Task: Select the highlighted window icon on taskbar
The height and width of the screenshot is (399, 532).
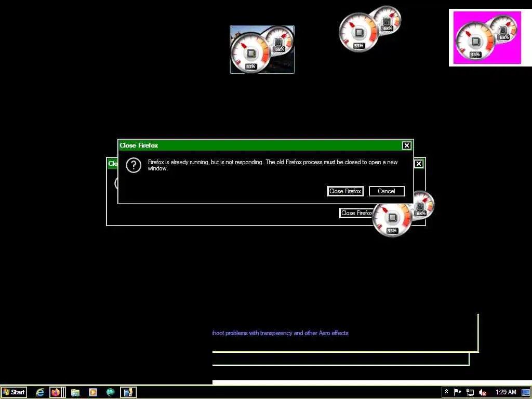Action: click(128, 393)
